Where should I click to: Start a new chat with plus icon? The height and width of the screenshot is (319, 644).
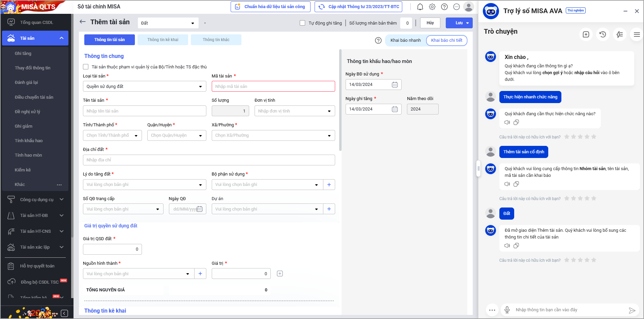(586, 34)
